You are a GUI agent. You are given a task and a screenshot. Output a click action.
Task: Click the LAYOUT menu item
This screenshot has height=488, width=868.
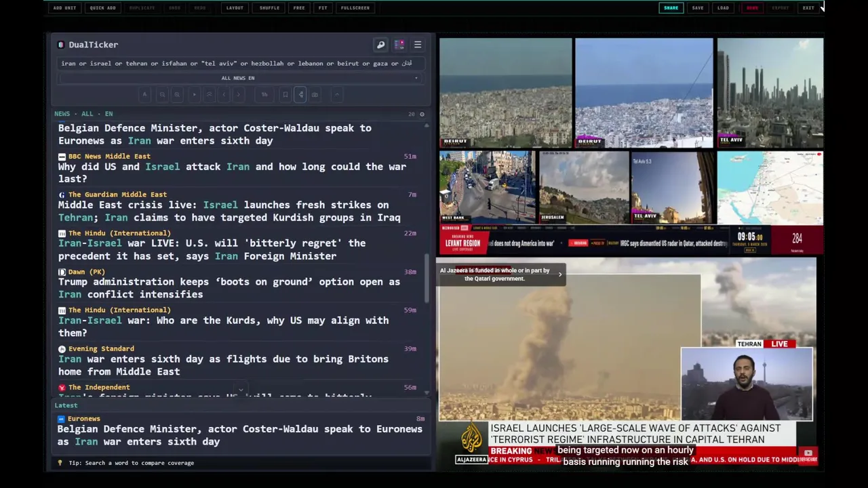(x=235, y=8)
